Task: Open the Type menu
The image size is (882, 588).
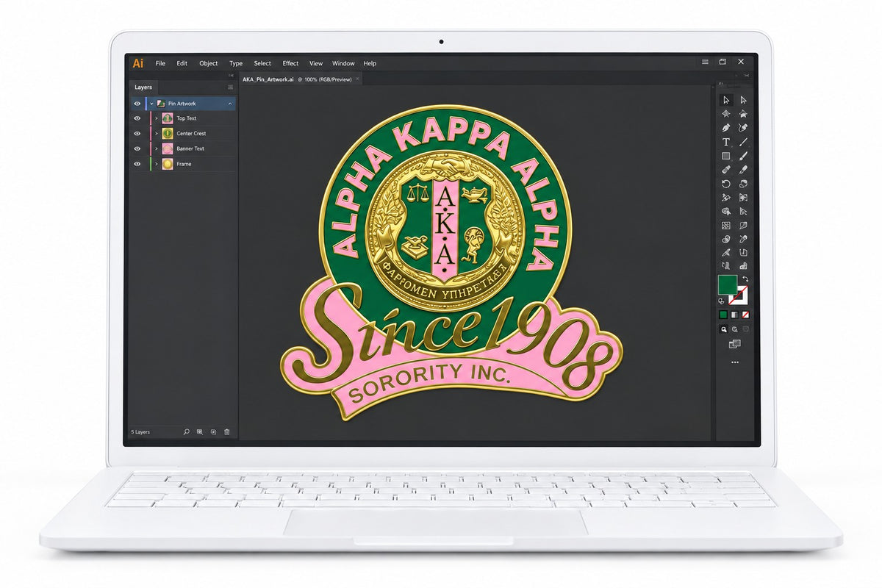Action: point(236,63)
